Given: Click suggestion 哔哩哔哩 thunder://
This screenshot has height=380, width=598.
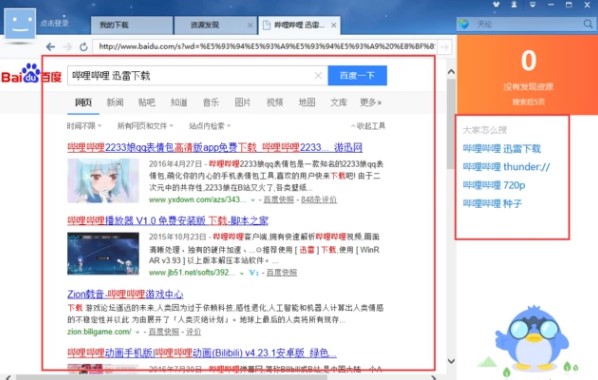Looking at the screenshot, I should point(506,167).
